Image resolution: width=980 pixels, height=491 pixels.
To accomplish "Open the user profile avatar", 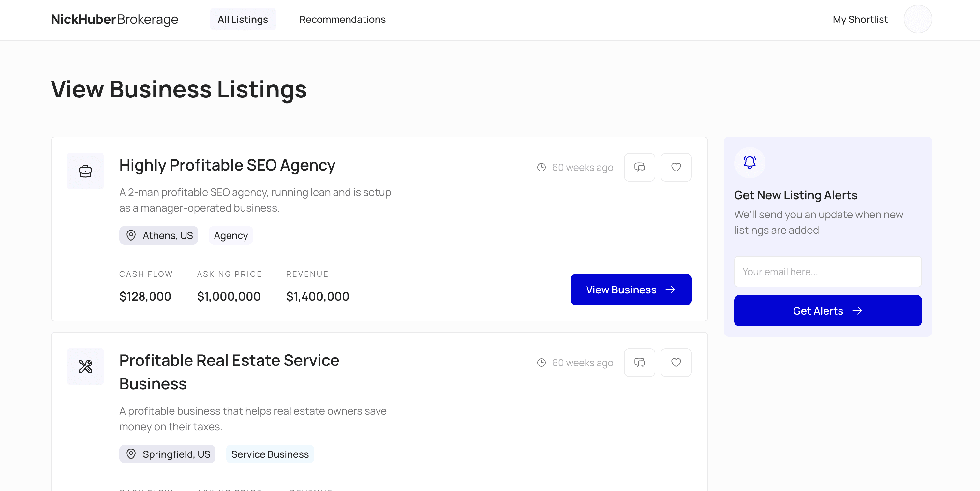I will (918, 19).
